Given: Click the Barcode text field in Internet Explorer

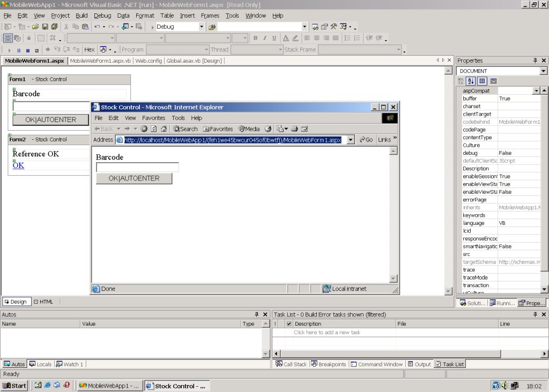Looking at the screenshot, I should [137, 167].
